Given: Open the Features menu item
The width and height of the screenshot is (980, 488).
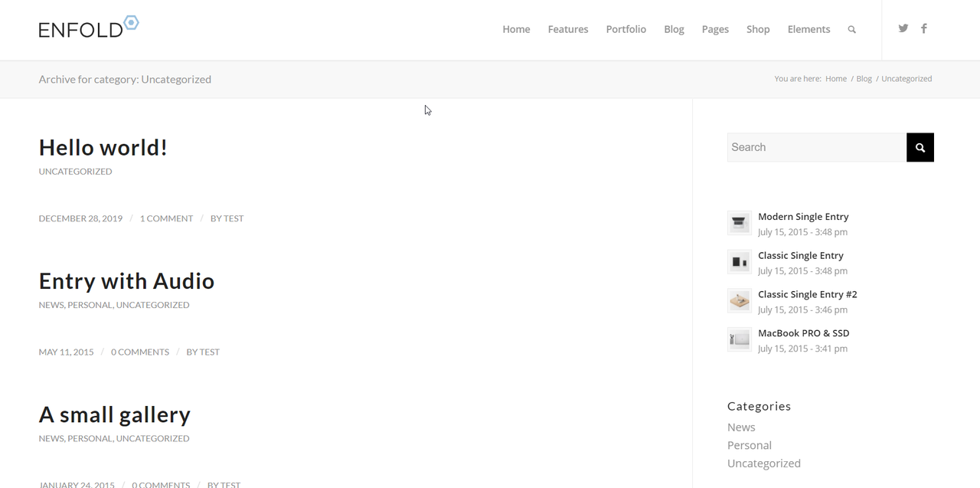Looking at the screenshot, I should [568, 29].
